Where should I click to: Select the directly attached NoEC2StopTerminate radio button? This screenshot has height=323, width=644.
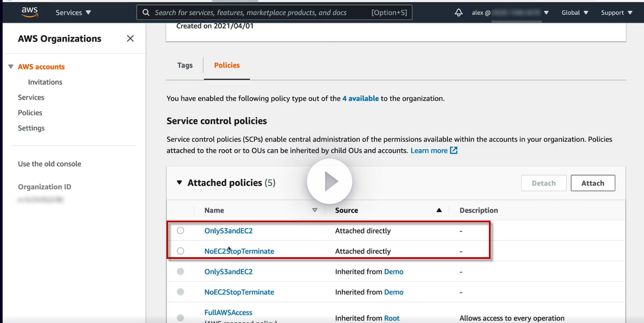click(180, 251)
